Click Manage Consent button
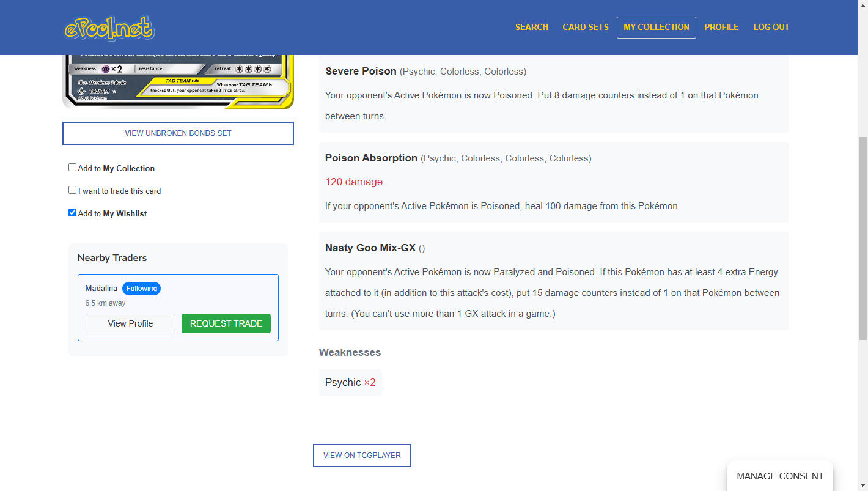The height and width of the screenshot is (491, 868). coord(780,476)
